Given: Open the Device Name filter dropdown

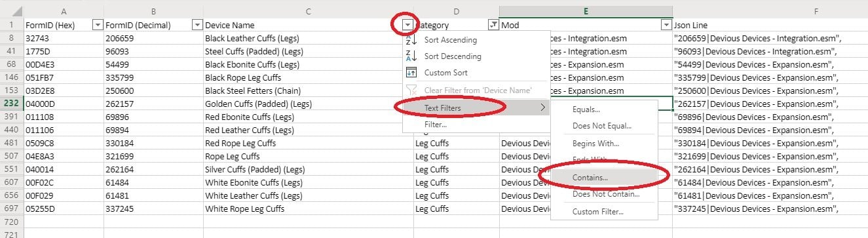Looking at the screenshot, I should 408,25.
